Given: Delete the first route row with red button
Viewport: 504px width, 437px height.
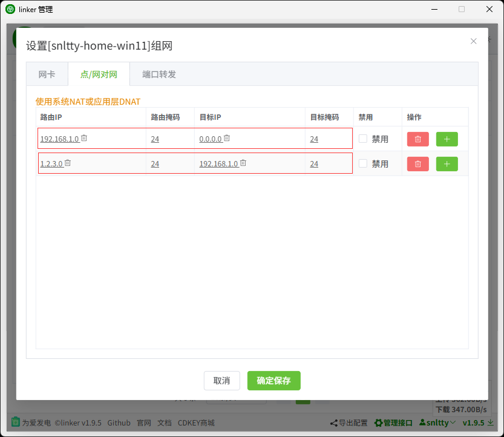Looking at the screenshot, I should pyautogui.click(x=417, y=139).
